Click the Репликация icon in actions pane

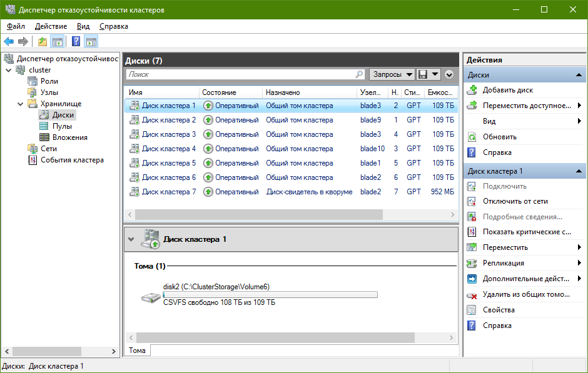click(472, 263)
